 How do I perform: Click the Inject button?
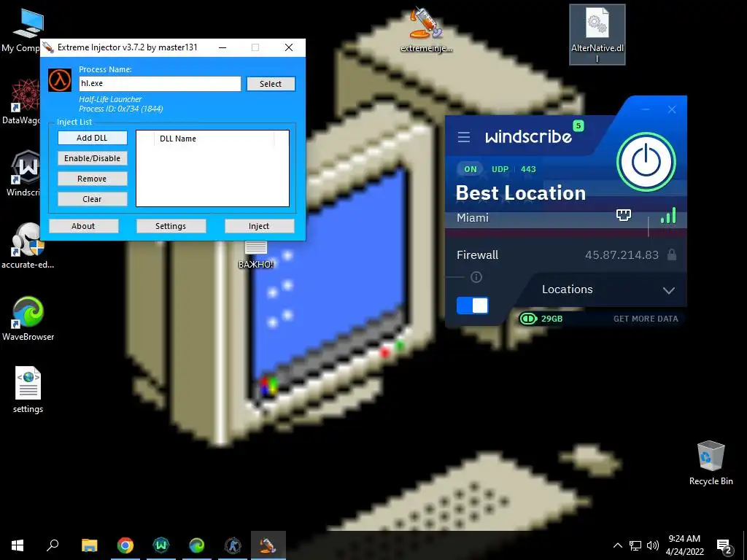(259, 226)
